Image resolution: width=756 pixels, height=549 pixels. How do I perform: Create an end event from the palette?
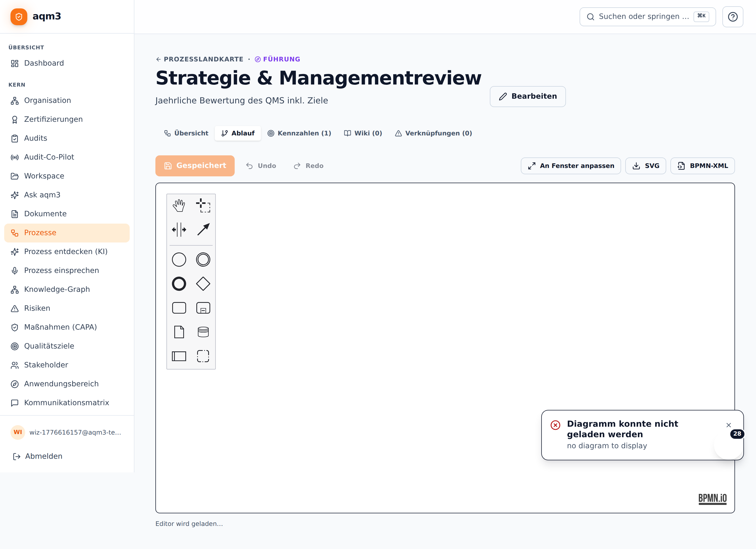coord(179,284)
